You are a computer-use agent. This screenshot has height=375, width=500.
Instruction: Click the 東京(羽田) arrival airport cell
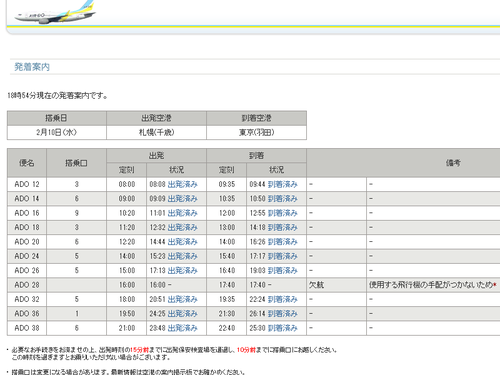click(256, 132)
